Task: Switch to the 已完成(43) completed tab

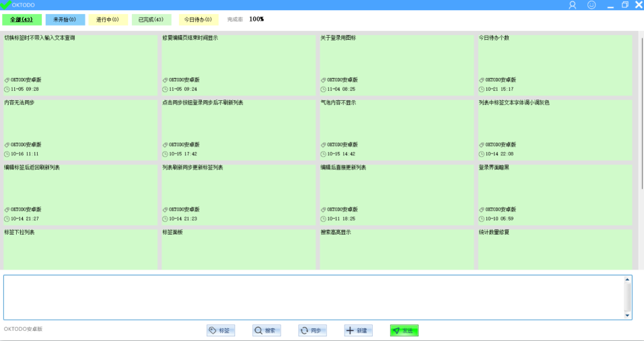Action: pyautogui.click(x=151, y=20)
